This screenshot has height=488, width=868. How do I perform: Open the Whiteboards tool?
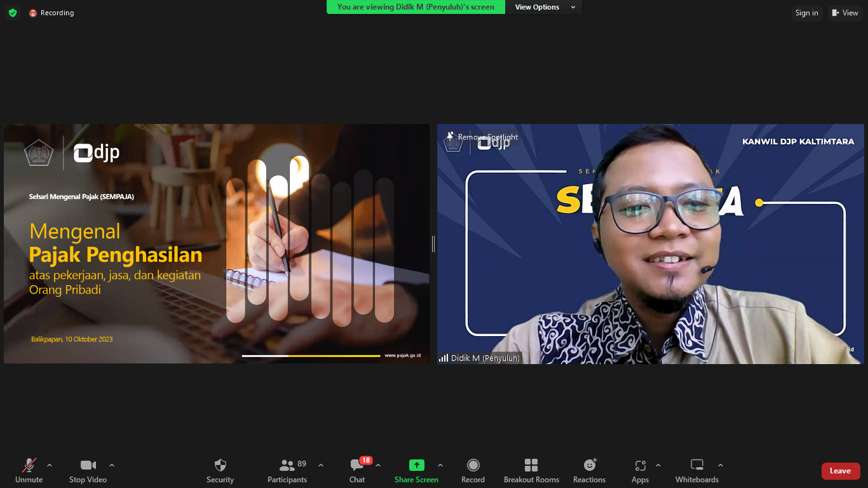(697, 470)
